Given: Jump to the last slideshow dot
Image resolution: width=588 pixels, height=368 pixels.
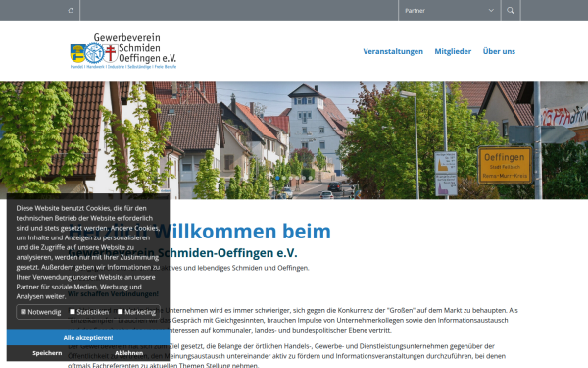Looking at the screenshot, I should [311, 178].
